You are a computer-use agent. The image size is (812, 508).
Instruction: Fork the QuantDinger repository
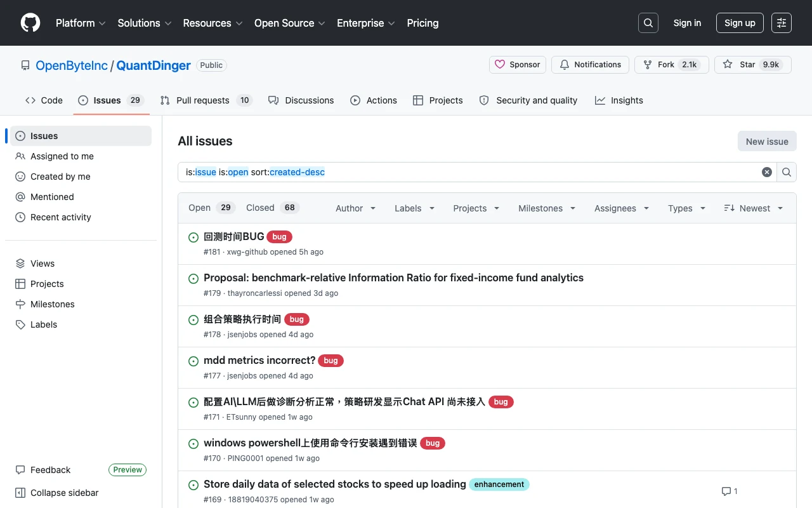[672, 65]
